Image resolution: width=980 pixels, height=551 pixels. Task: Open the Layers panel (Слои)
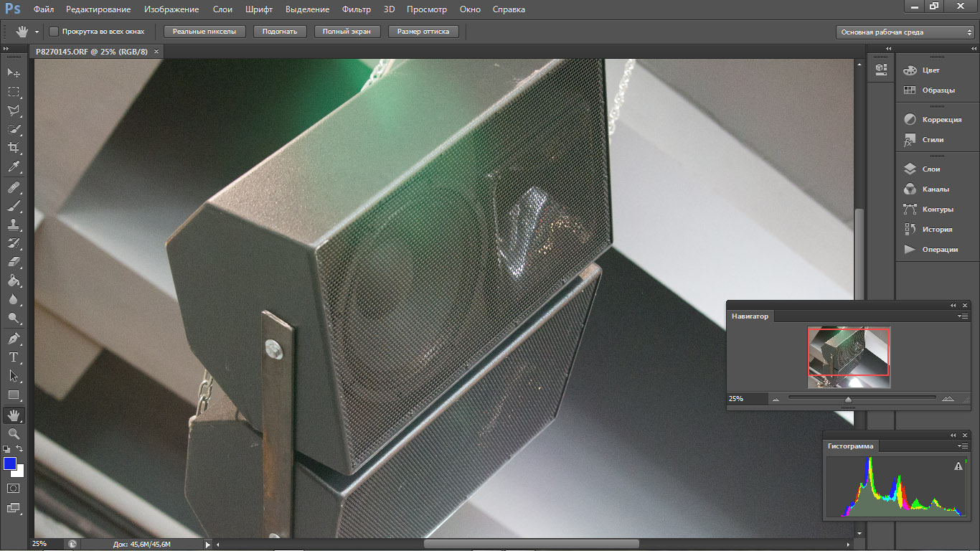930,169
